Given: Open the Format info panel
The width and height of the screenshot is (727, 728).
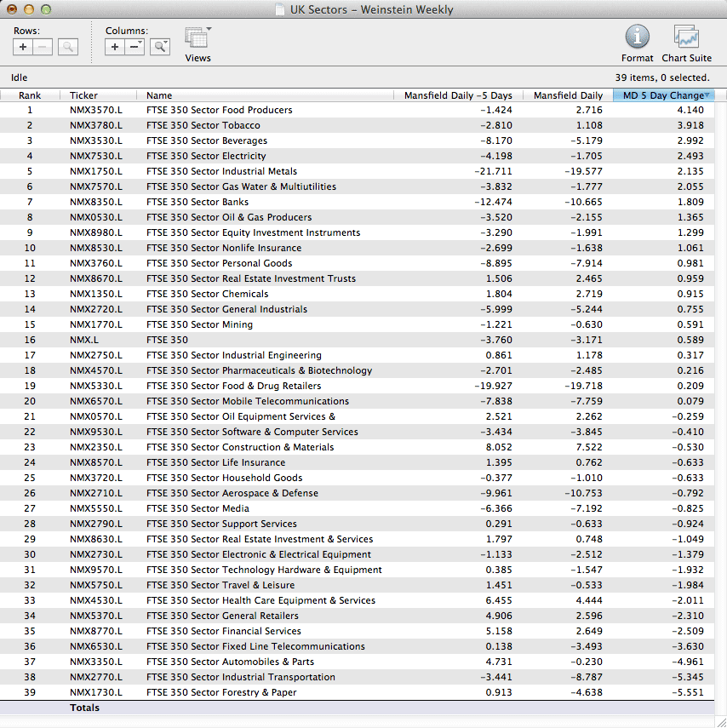Looking at the screenshot, I should [637, 37].
